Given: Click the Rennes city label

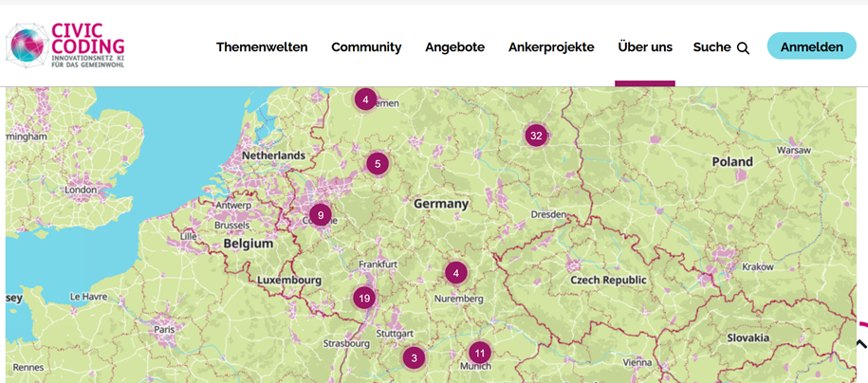Looking at the screenshot, I should [x=28, y=367].
